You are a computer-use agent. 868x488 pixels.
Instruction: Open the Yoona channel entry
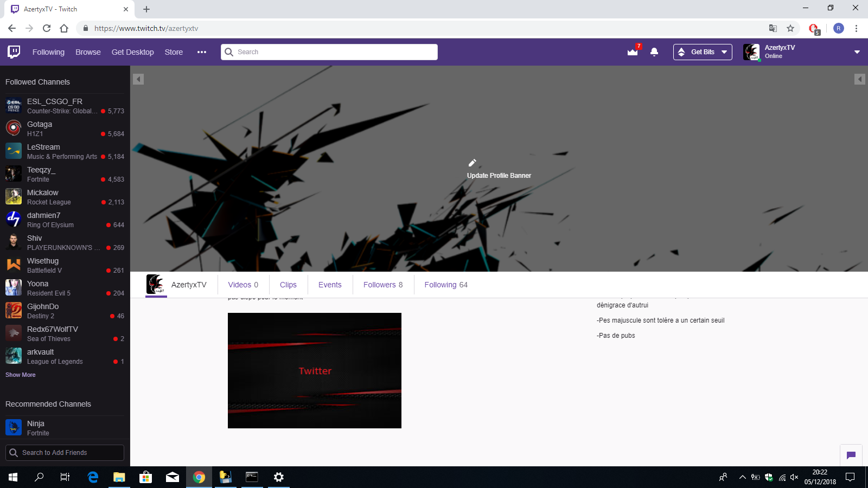click(65, 287)
